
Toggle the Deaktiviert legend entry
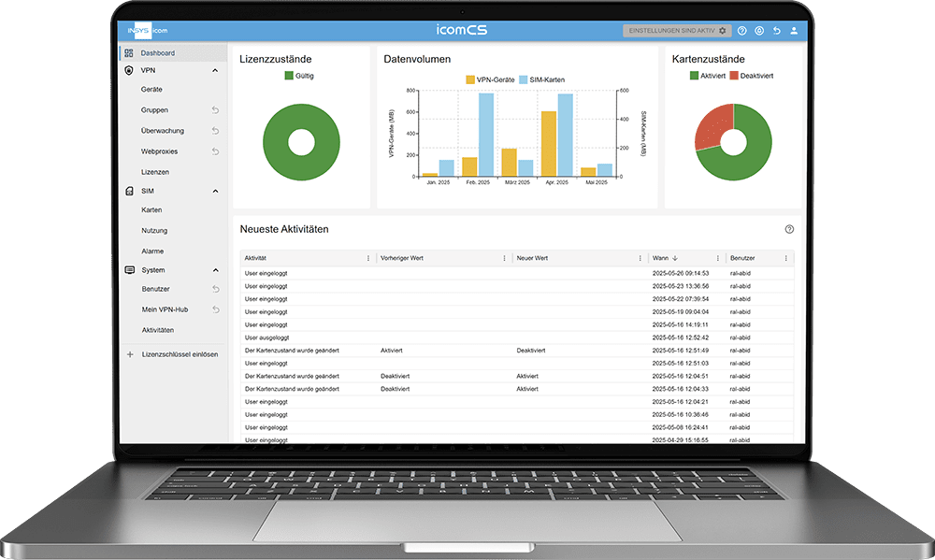pyautogui.click(x=752, y=76)
